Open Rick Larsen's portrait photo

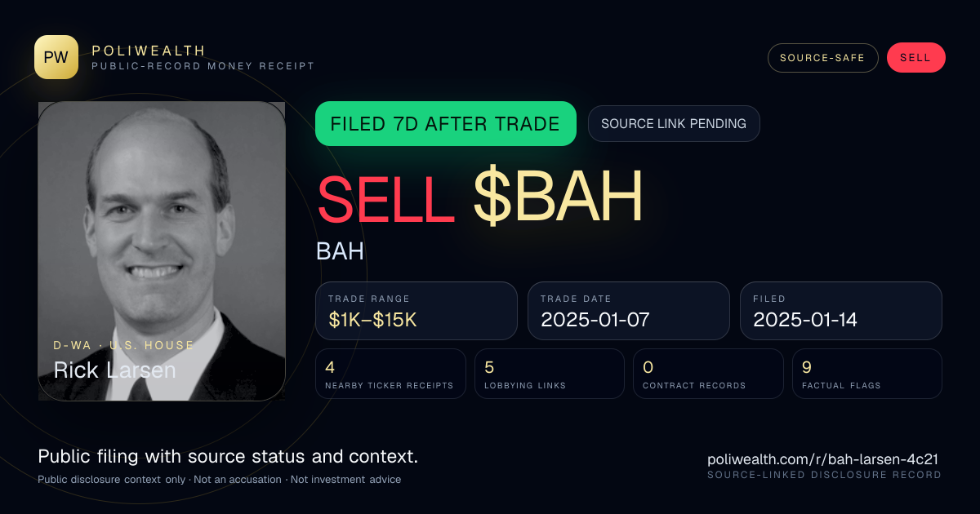pos(162,251)
